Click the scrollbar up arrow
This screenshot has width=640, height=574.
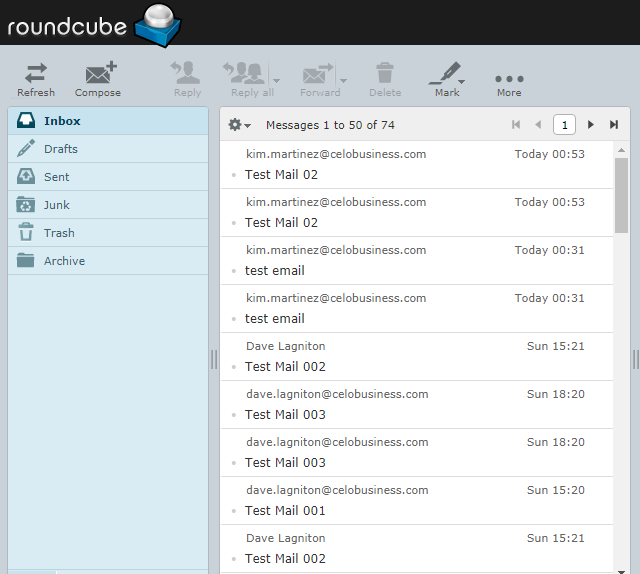pos(621,151)
